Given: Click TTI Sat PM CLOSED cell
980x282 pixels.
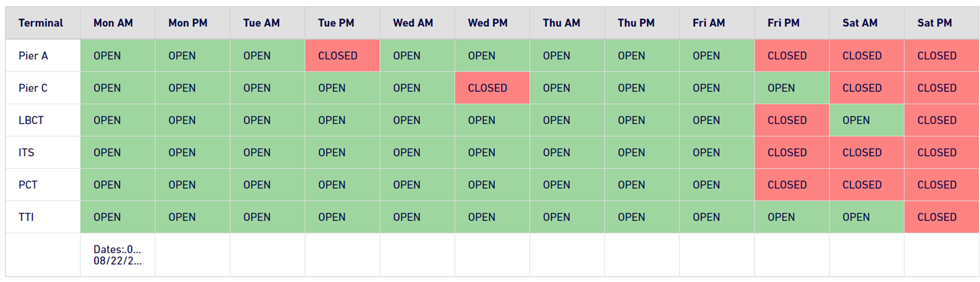Looking at the screenshot, I should [942, 217].
